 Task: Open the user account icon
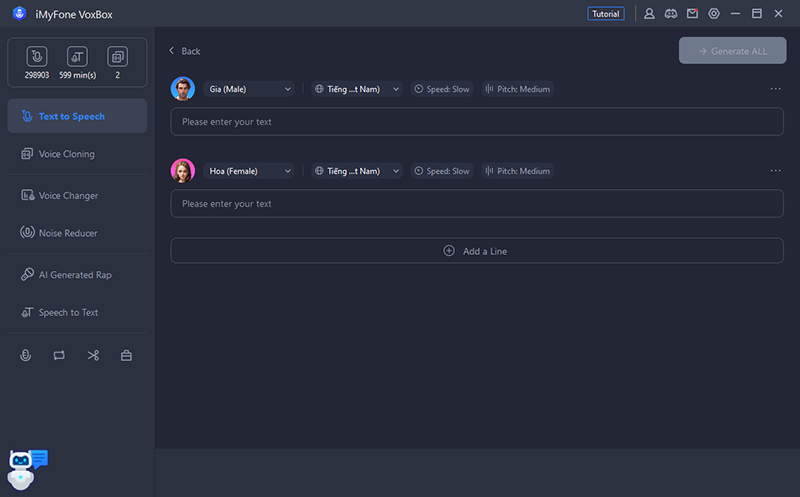pos(649,14)
